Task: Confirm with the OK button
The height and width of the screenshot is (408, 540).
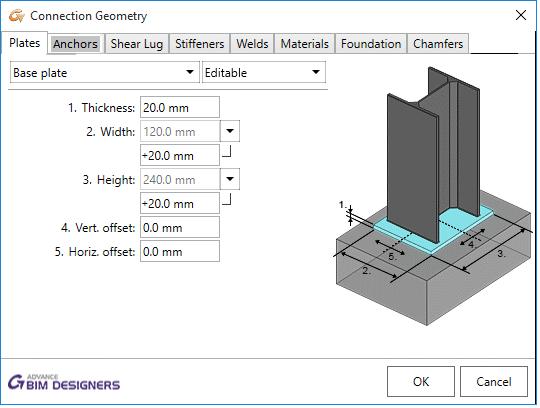Action: click(x=421, y=381)
